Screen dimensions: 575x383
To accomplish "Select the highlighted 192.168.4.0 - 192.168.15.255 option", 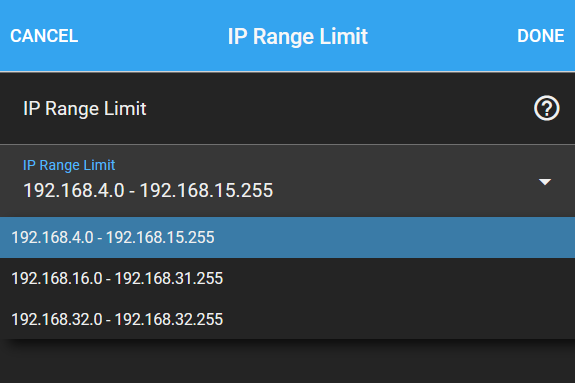I will click(288, 237).
